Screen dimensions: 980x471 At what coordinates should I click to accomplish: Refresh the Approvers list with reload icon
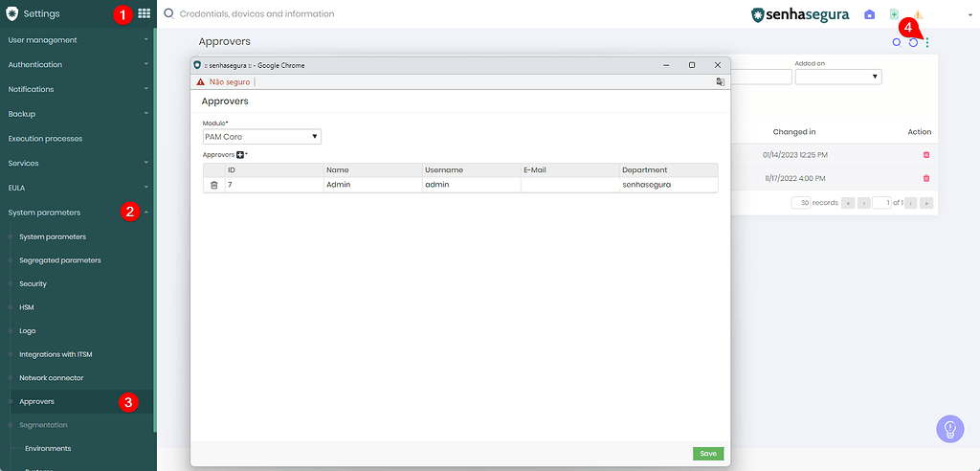(913, 42)
